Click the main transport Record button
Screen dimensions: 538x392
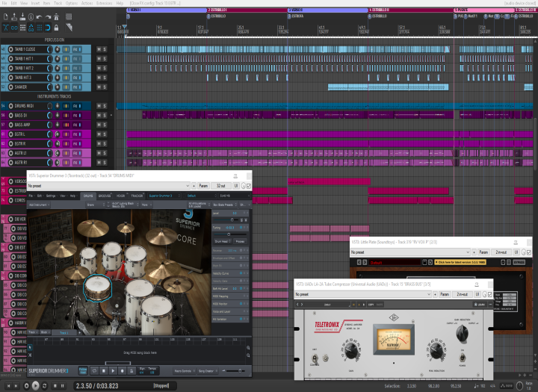pyautogui.click(x=26, y=386)
